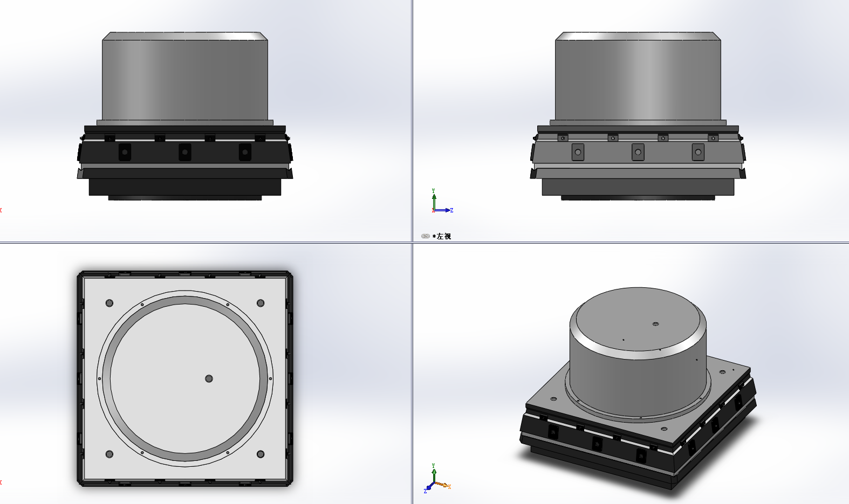The height and width of the screenshot is (504, 849).
Task: Select the middle square bolt pad on the base in the 左视 viewport
Action: (638, 152)
